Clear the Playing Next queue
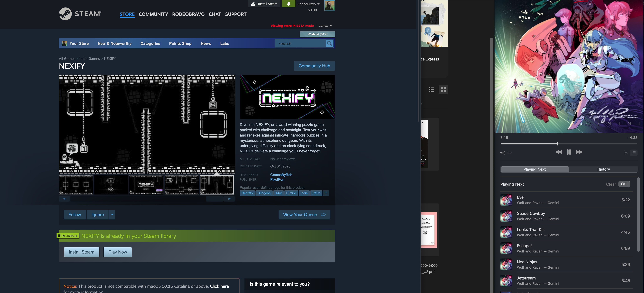The width and height of the screenshot is (644, 293). [611, 184]
